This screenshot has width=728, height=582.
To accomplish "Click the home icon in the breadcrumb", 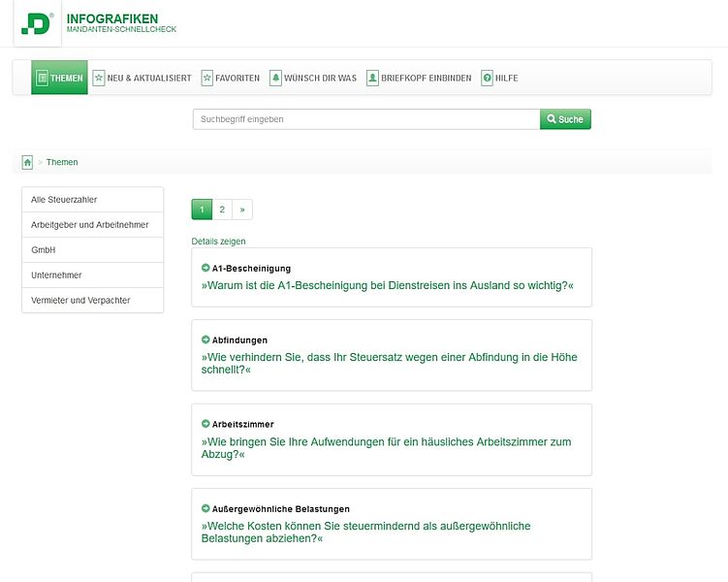I will pyautogui.click(x=27, y=162).
